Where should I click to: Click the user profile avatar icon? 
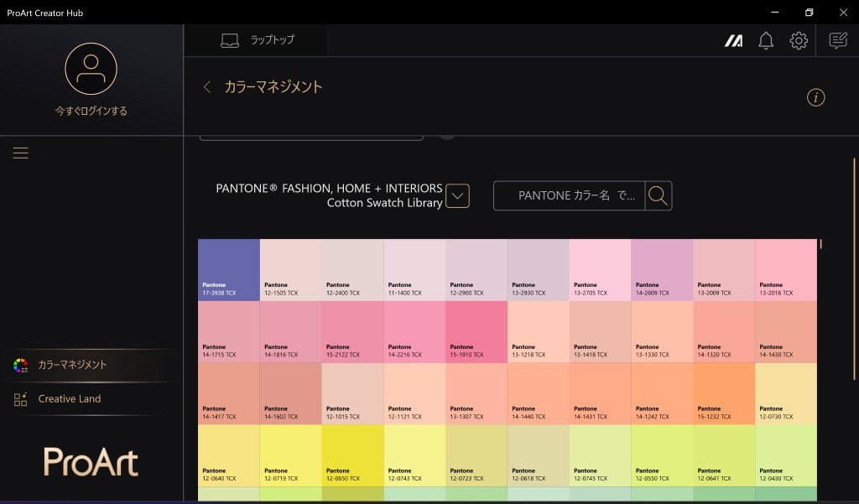(91, 68)
